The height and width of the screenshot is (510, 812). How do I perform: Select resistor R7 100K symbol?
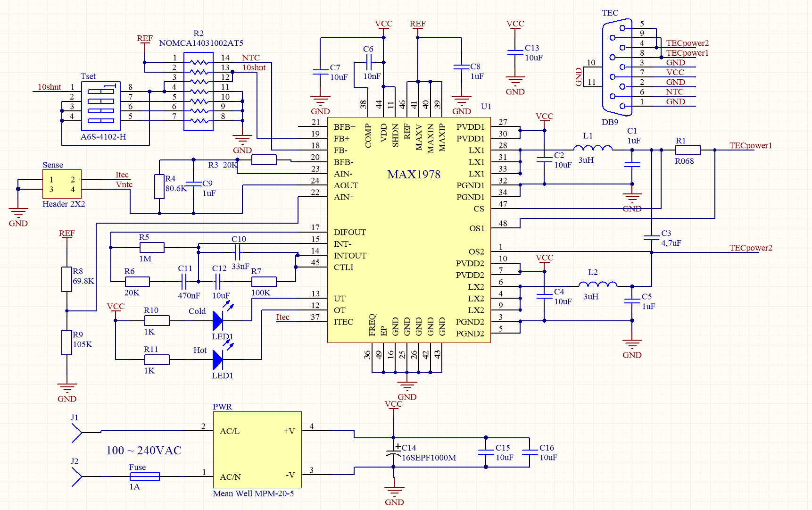coord(264,282)
